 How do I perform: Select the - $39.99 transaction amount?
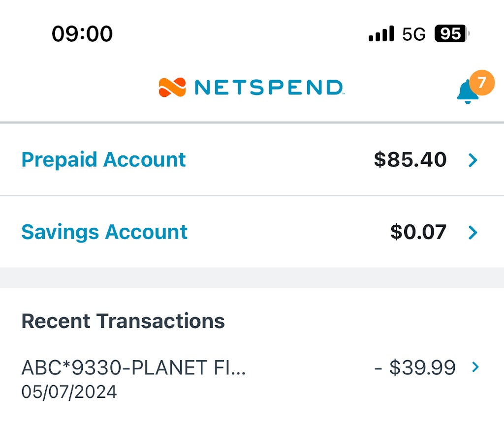coord(415,367)
